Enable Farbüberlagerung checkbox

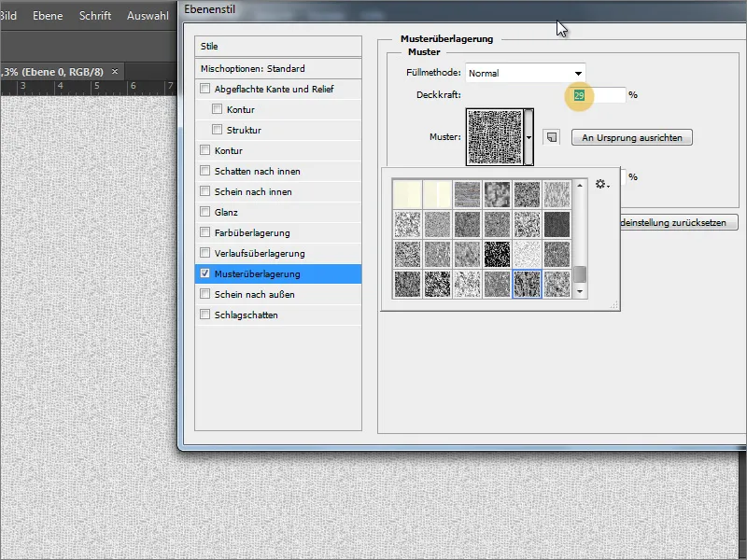[204, 231]
